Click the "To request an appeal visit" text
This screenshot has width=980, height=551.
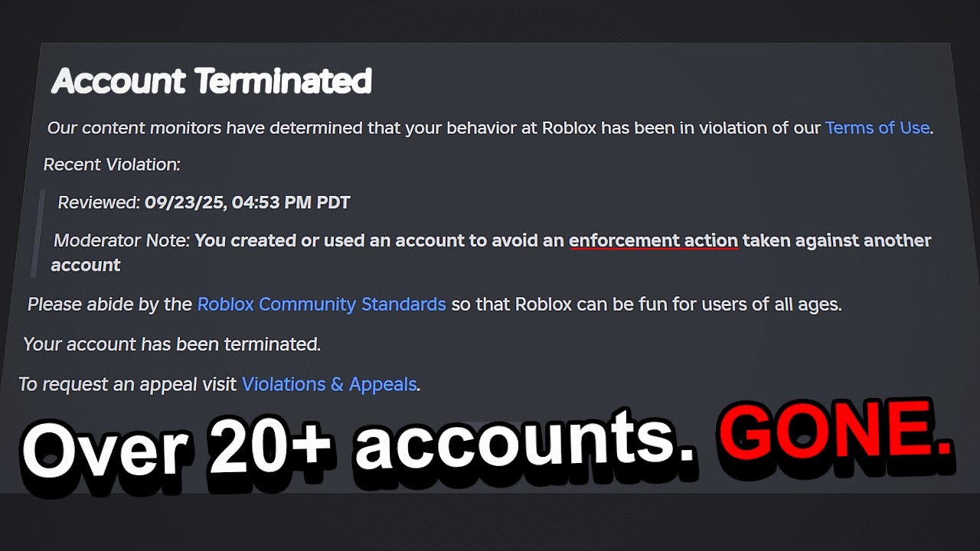coord(127,384)
